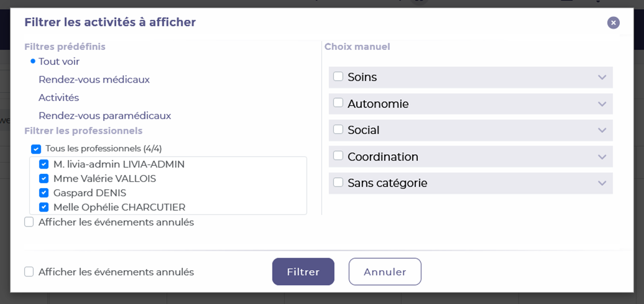
Task: Uncheck Mme Valérie VALLOIS
Action: pos(44,178)
